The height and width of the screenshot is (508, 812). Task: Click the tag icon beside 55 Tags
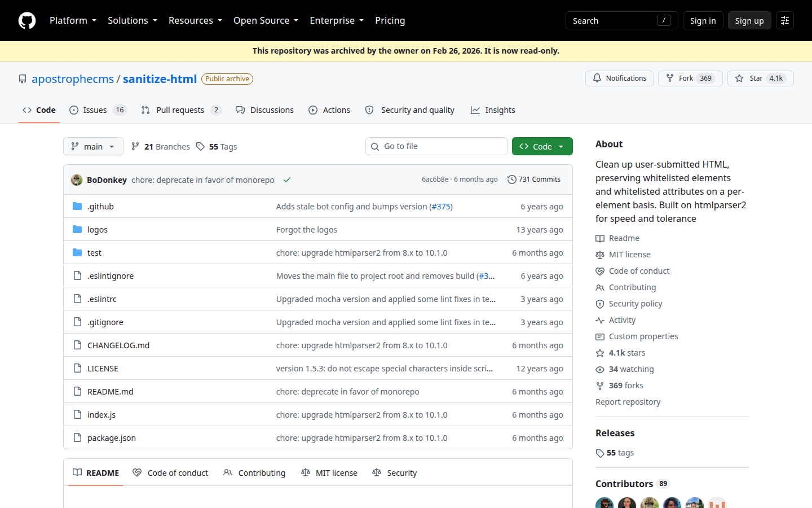pos(200,147)
